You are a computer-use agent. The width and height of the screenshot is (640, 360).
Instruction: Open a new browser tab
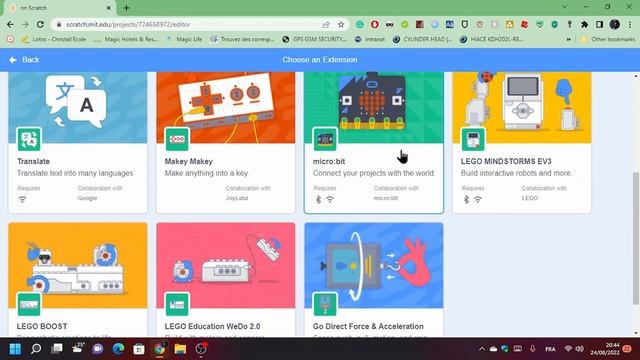pos(126,8)
